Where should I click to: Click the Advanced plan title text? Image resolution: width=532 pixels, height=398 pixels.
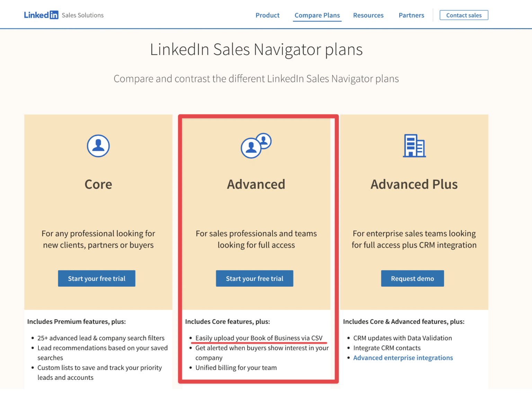coord(256,184)
